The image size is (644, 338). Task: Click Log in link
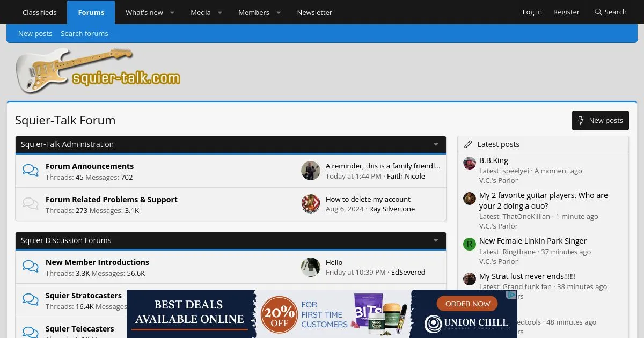pyautogui.click(x=532, y=12)
